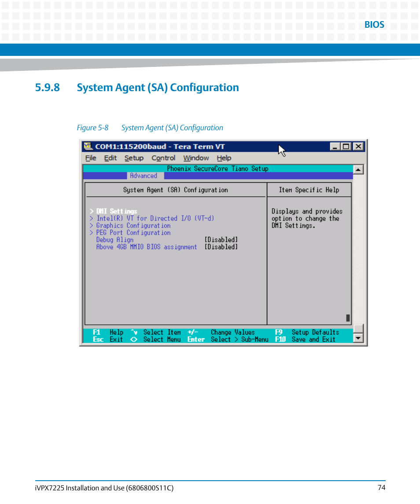Screen dimensions: 420x504
Task: Click the Tera Term VT application icon
Action: 88,146
